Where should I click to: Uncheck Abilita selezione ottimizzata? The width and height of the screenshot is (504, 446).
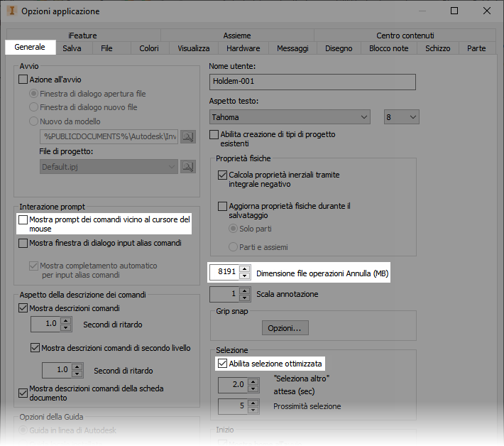coord(222,364)
